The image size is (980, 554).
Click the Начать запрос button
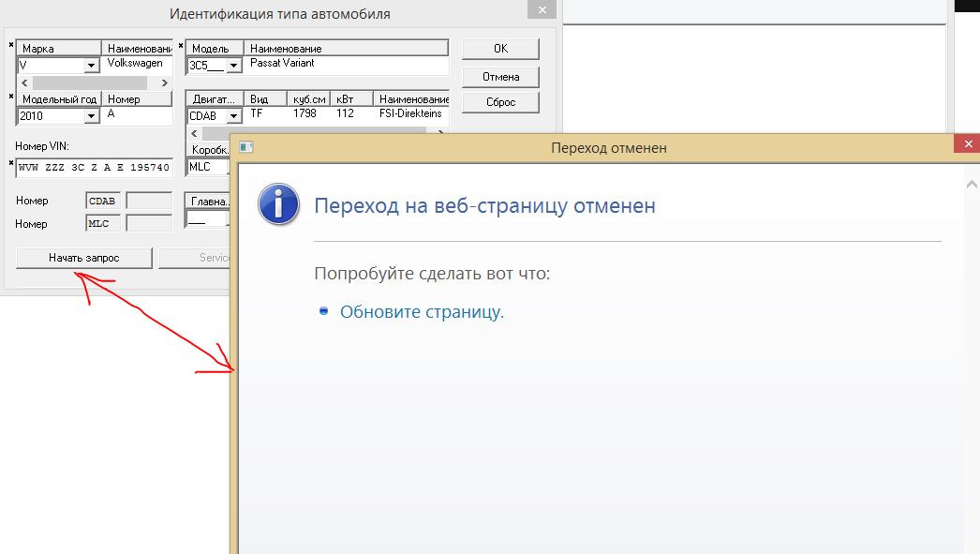(x=84, y=258)
